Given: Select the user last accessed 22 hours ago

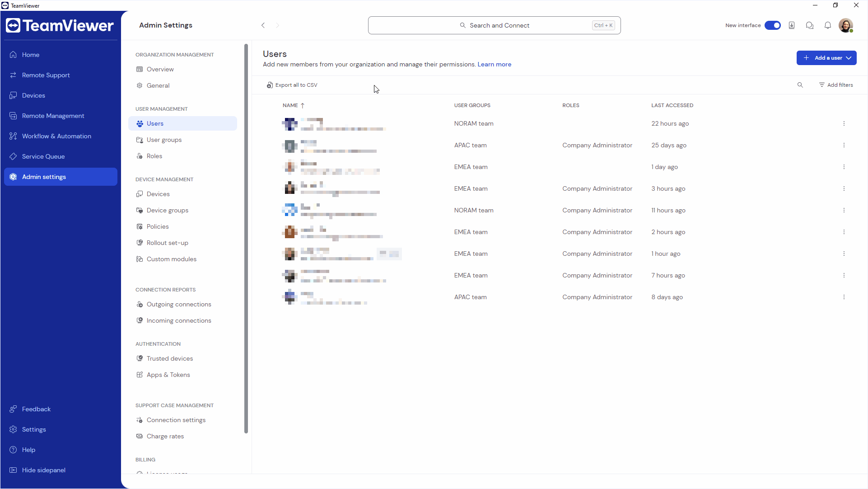Looking at the screenshot, I should [559, 123].
